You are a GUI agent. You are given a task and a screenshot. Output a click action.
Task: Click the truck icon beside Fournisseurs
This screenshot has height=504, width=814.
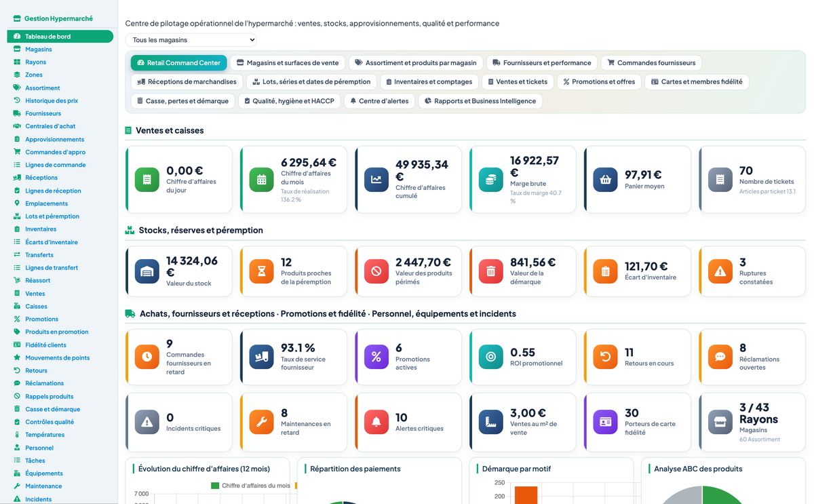point(17,113)
